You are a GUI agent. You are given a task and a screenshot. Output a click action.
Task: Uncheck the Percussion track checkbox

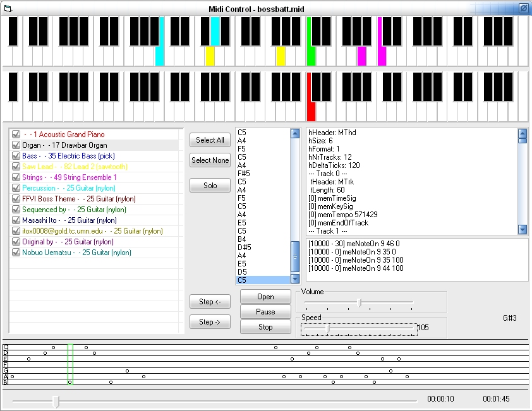tap(16, 188)
